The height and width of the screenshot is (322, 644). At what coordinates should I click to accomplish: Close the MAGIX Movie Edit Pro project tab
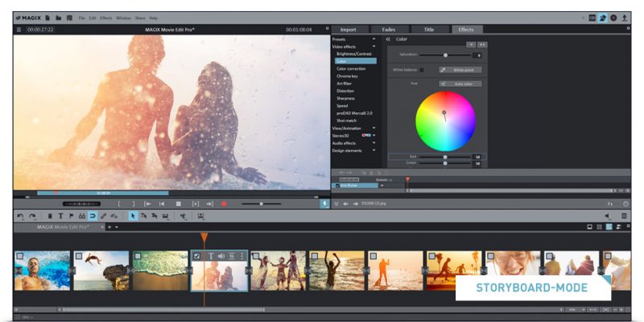tap(103, 227)
